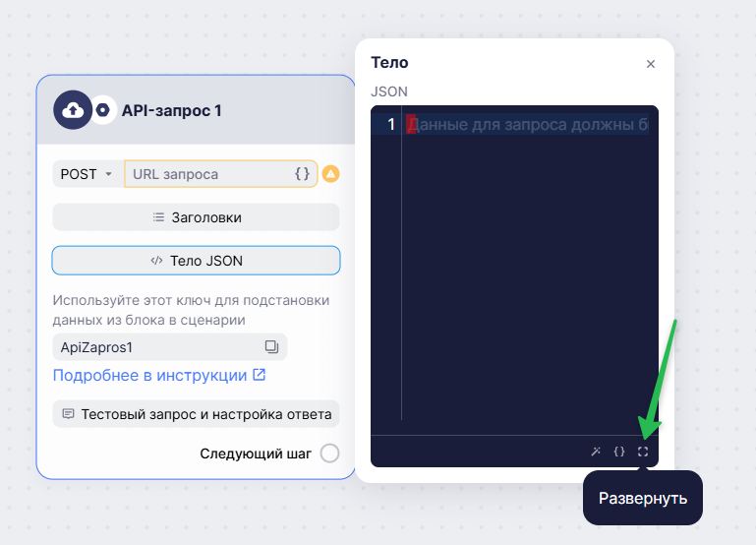Click the braces variables icon in editor
This screenshot has width=756, height=545.
click(x=619, y=452)
